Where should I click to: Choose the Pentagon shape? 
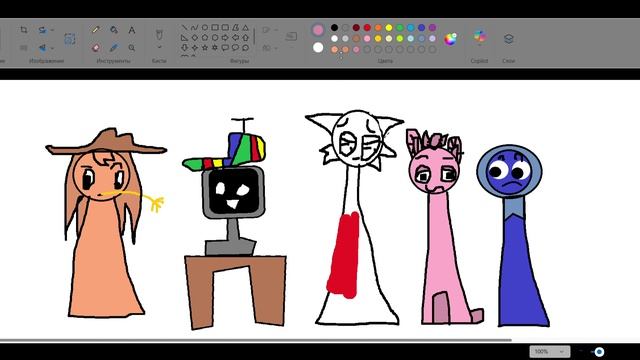click(205, 38)
